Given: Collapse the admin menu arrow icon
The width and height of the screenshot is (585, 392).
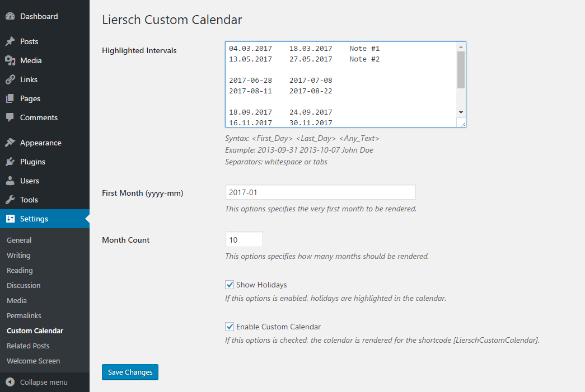Looking at the screenshot, I should coord(10,382).
